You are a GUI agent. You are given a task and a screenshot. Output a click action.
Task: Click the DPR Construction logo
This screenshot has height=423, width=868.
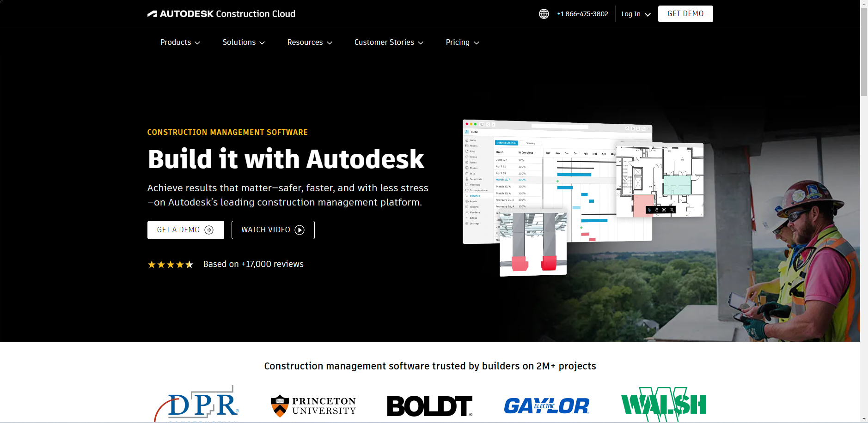(x=197, y=404)
